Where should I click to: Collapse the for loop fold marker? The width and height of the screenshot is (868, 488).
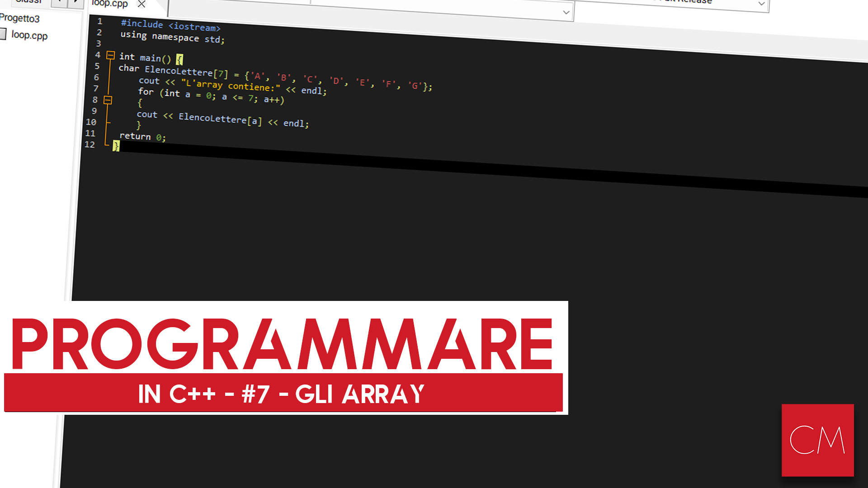tap(108, 100)
